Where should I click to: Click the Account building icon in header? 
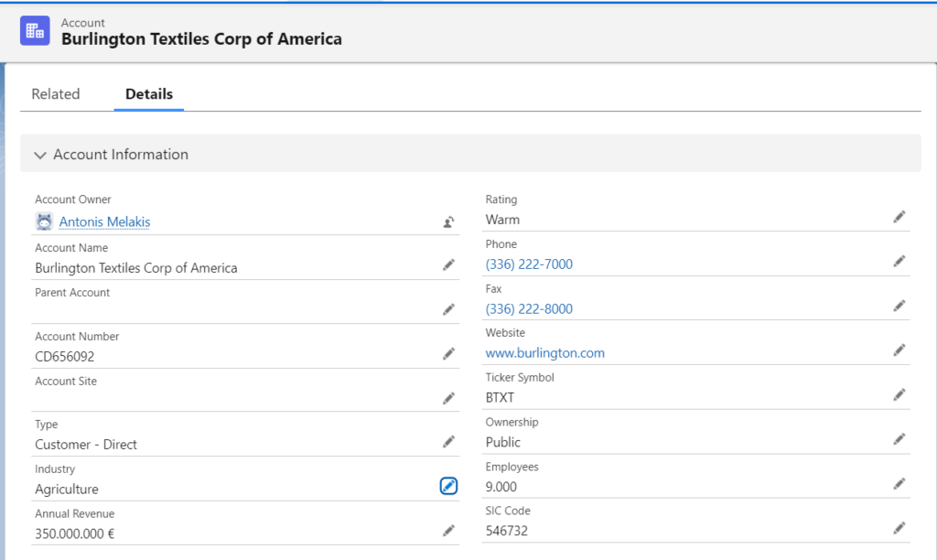(x=35, y=30)
